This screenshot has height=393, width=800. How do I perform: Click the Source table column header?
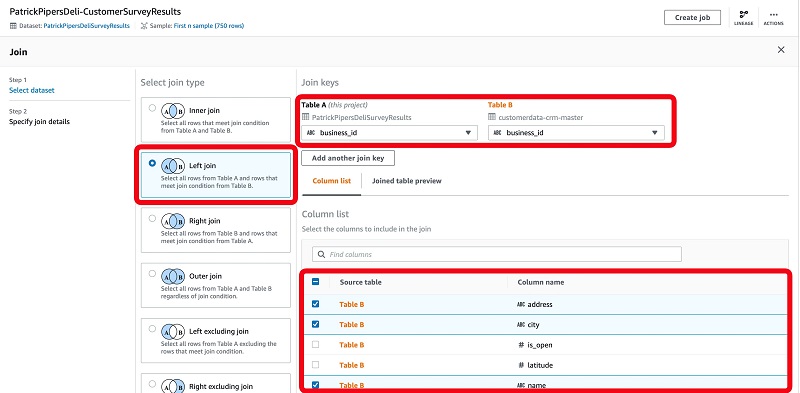[x=361, y=282]
